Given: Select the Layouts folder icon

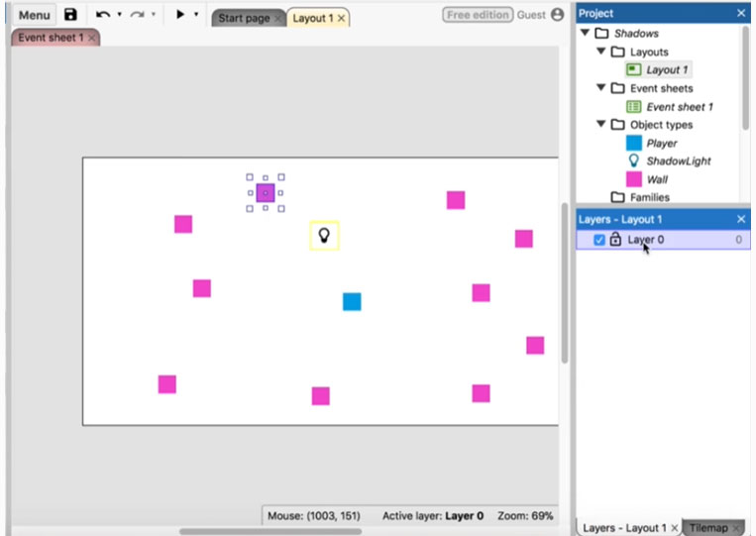Looking at the screenshot, I should tap(617, 52).
